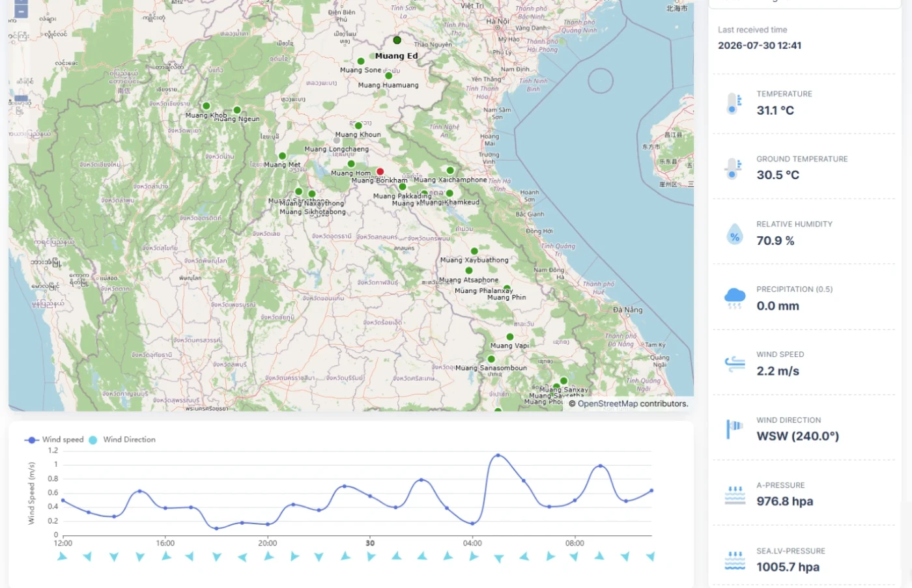The width and height of the screenshot is (912, 588).
Task: Click the wind direction arrow under 16:00
Action: click(x=166, y=556)
